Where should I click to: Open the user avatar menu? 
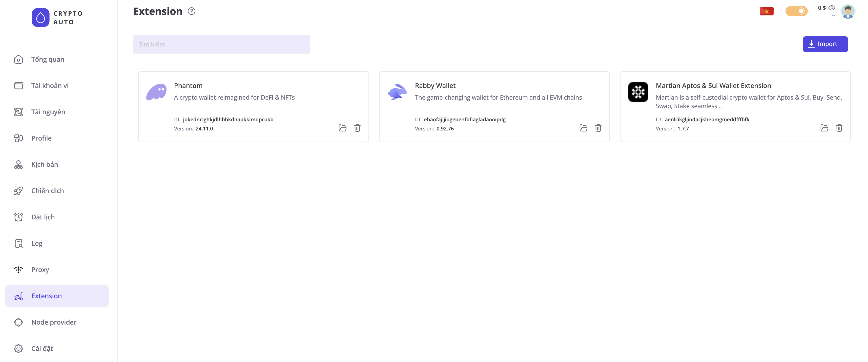coord(848,11)
